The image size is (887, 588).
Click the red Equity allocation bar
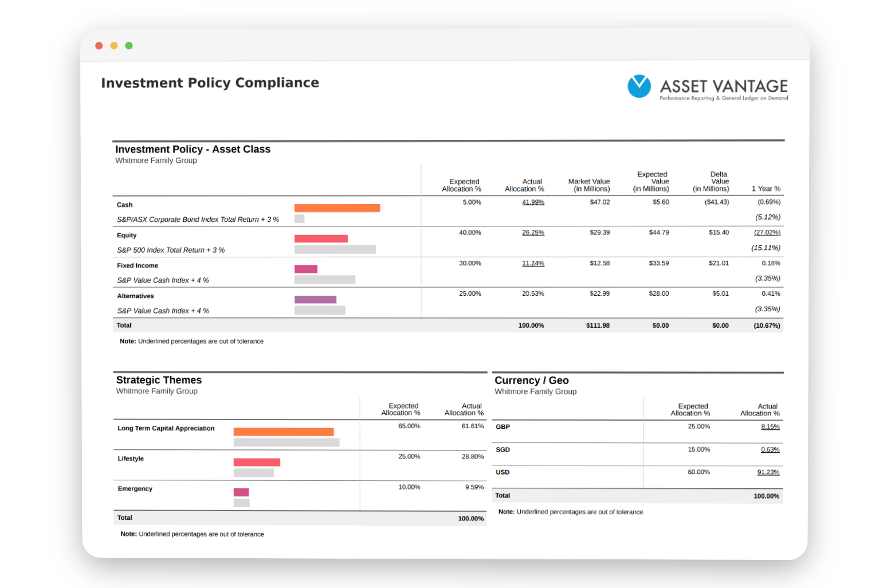[321, 238]
